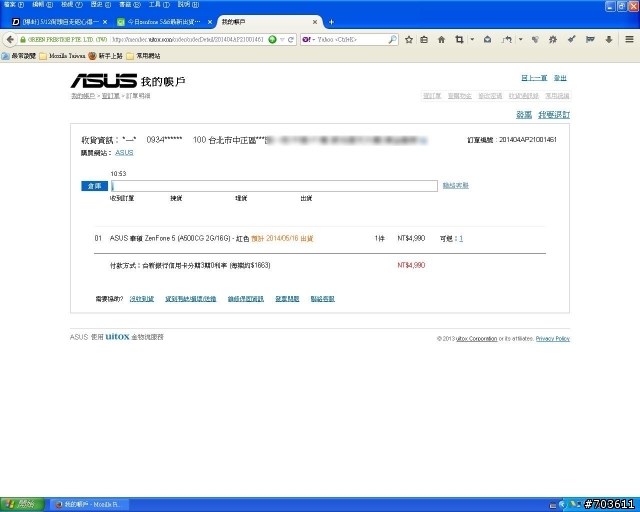
Task: Open 維修保固資訊 help link
Action: [246, 299]
